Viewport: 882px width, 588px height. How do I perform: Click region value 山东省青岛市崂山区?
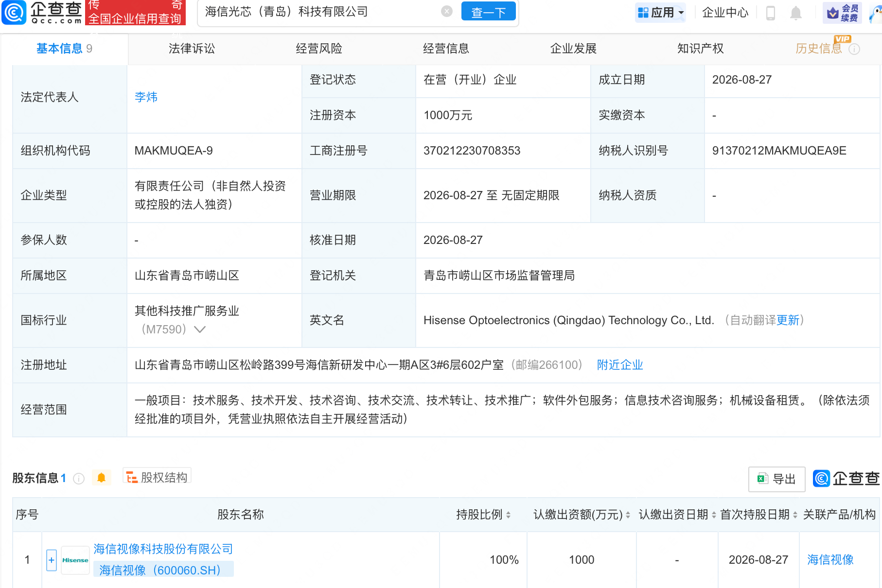(187, 276)
